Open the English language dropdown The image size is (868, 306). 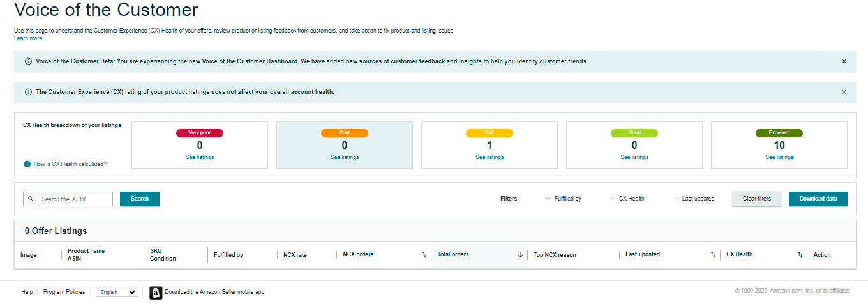117,292
